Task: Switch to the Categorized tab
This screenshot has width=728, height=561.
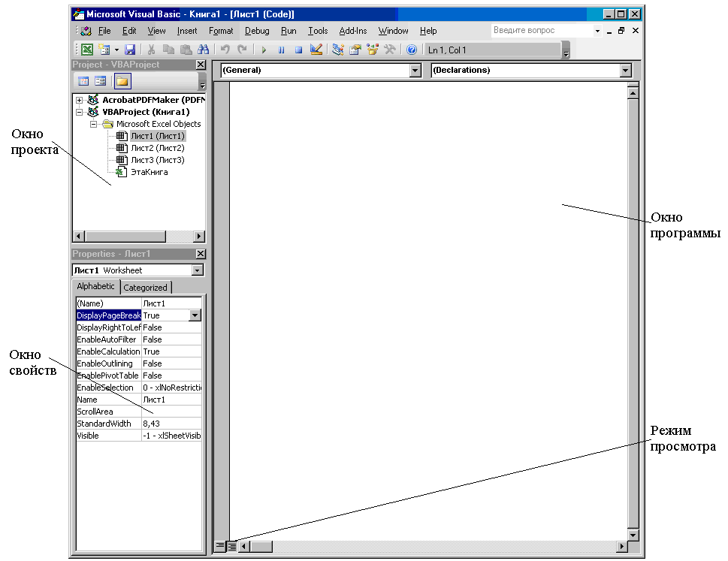Action: pyautogui.click(x=145, y=288)
